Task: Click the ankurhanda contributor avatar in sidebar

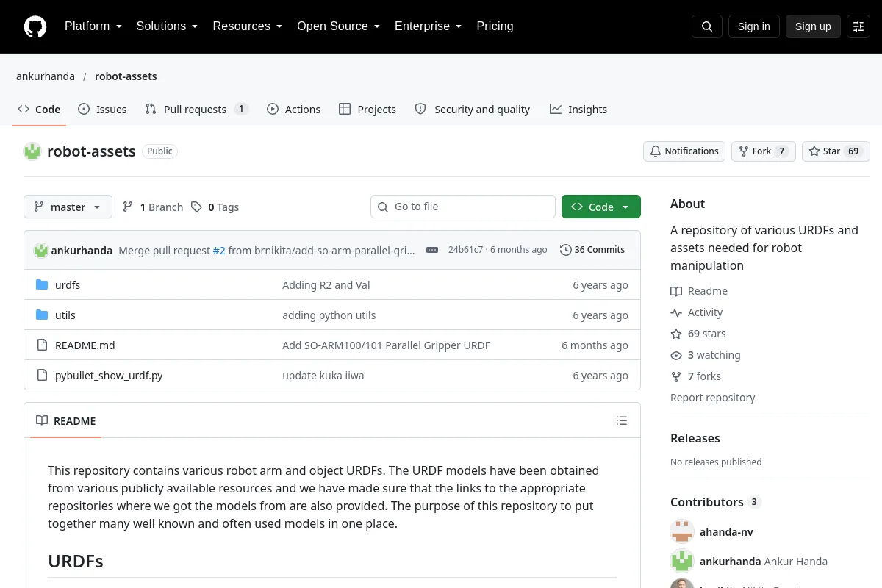Action: (682, 562)
